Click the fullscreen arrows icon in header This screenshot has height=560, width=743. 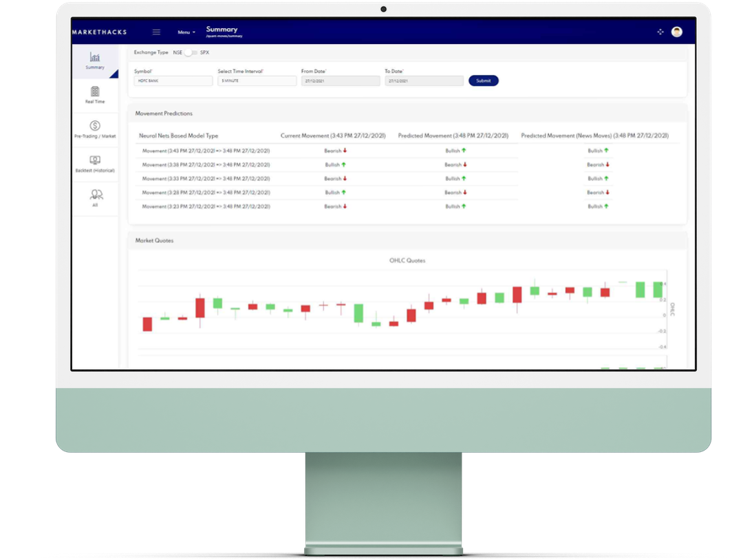(660, 32)
